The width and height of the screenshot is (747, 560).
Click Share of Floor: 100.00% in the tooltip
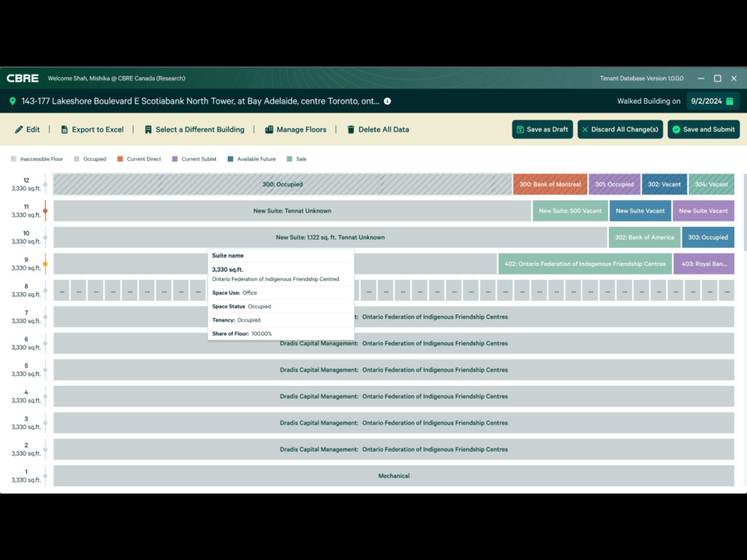[242, 334]
